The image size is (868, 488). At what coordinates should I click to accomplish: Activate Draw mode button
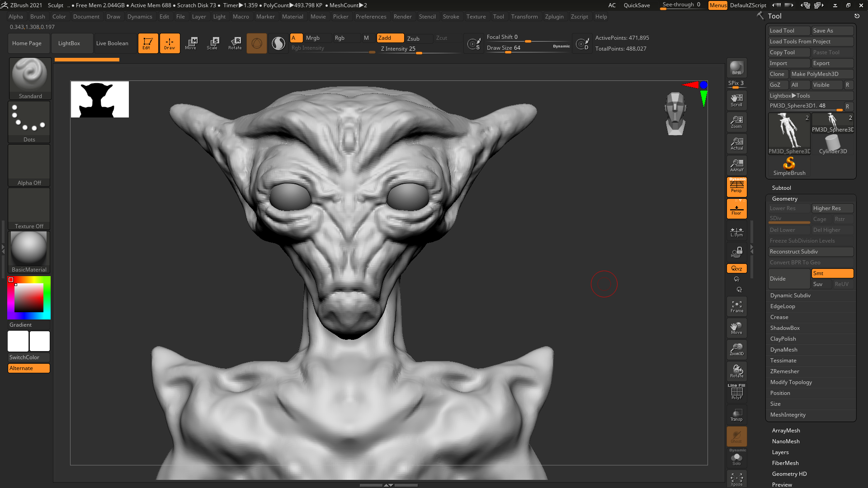click(170, 43)
